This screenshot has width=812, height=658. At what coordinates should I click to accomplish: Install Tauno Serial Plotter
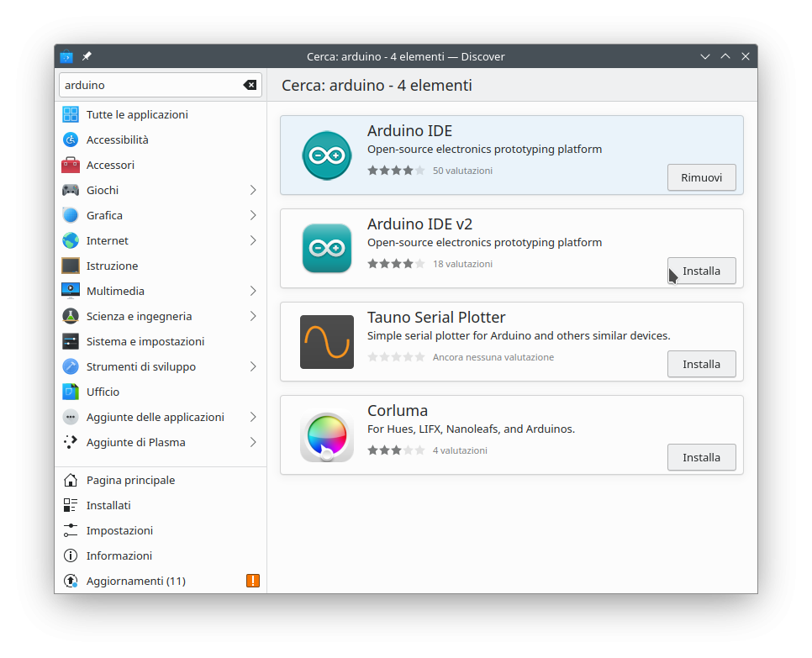coord(702,364)
